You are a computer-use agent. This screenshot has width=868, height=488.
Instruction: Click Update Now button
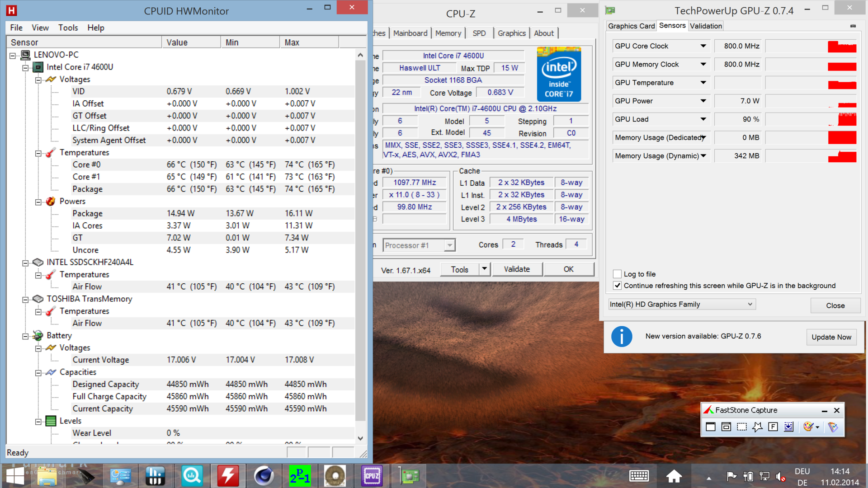[831, 337]
